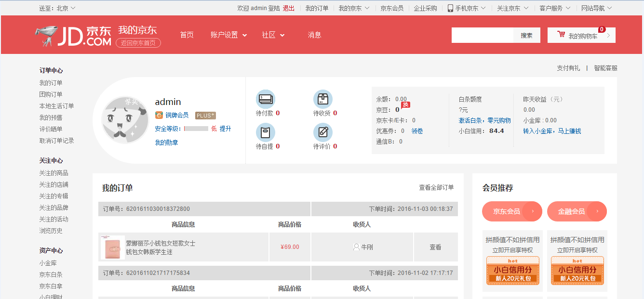Click the 退出 logout link
Image resolution: width=644 pixels, height=299 pixels.
[289, 8]
